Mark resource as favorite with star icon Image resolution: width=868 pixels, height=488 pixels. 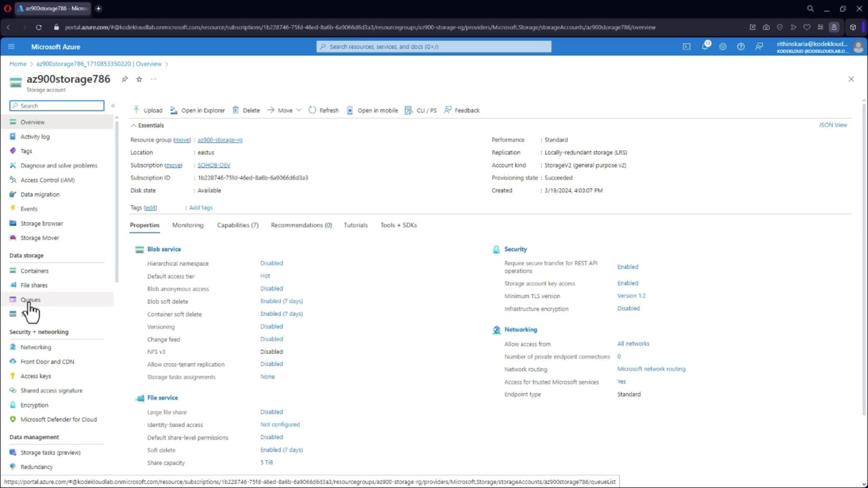pyautogui.click(x=139, y=79)
